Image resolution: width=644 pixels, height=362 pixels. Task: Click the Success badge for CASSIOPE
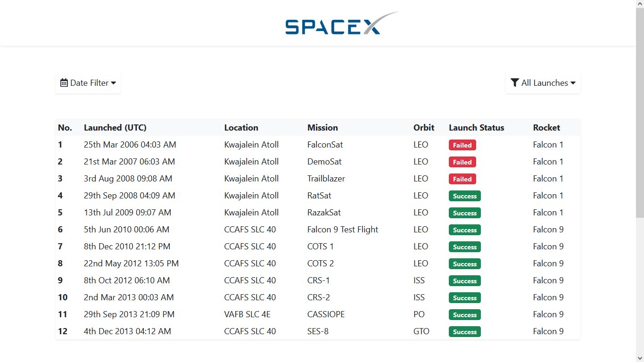tap(464, 314)
